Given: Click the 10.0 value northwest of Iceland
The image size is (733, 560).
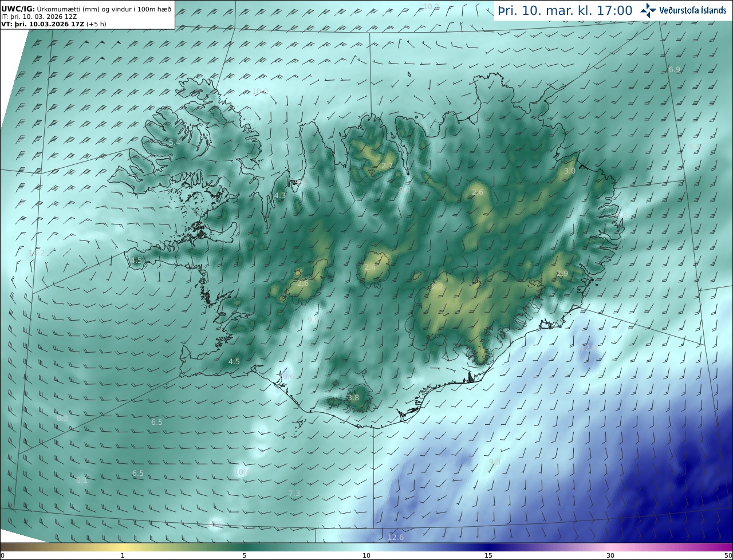Looking at the screenshot, I should [x=260, y=92].
